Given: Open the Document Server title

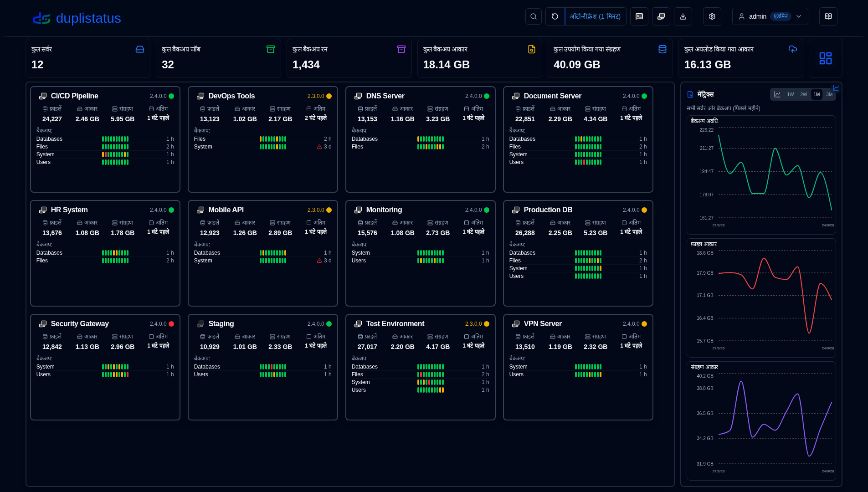Looking at the screenshot, I should tap(552, 96).
